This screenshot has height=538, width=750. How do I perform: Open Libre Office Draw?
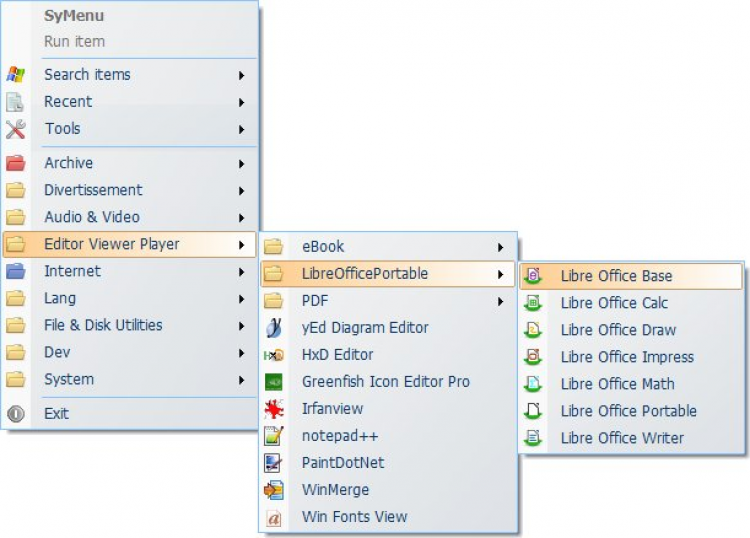[618, 330]
